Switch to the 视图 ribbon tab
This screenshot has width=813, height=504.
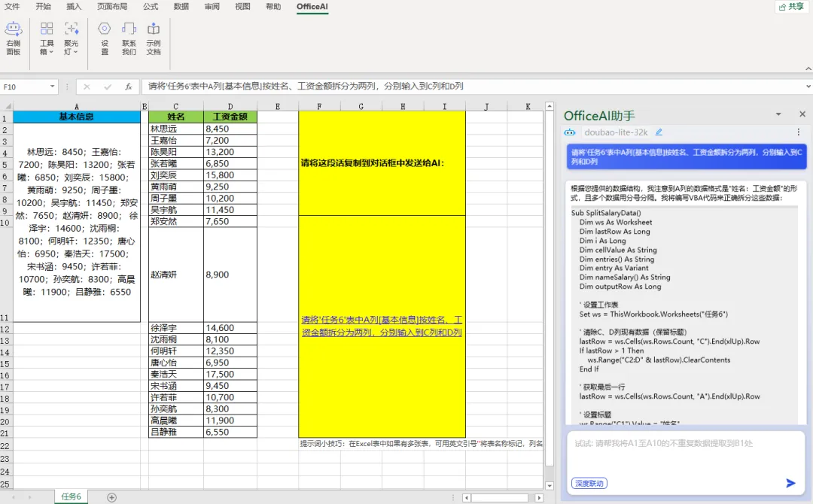click(242, 6)
